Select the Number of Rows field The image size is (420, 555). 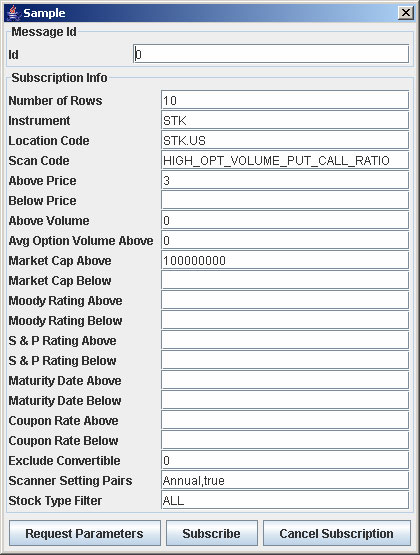pyautogui.click(x=285, y=100)
